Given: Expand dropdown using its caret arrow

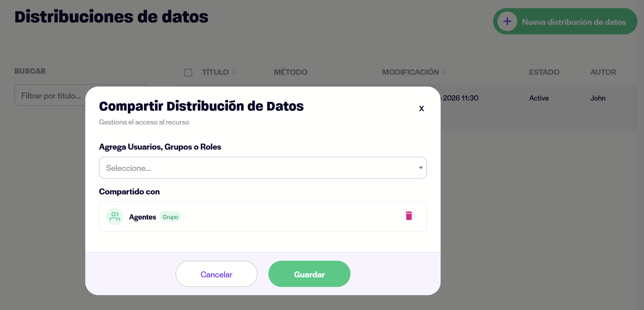Looking at the screenshot, I should click(420, 168).
